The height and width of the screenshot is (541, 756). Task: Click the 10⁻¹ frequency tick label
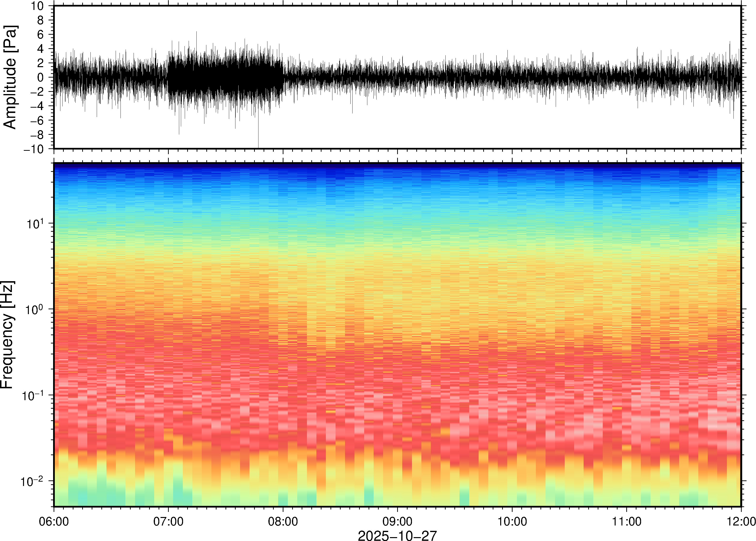[32, 395]
